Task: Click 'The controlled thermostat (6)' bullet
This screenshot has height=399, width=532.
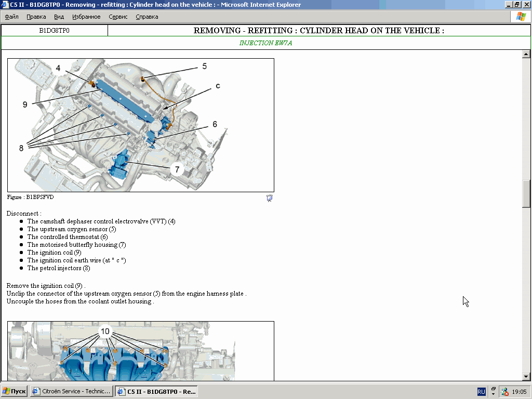Action: pos(68,237)
